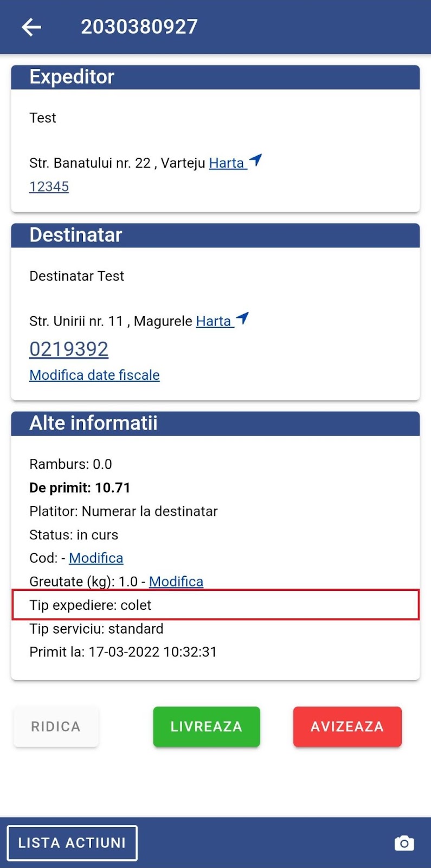431x868 pixels.
Task: Tap the shipment number 2030380927 title
Action: click(x=139, y=27)
